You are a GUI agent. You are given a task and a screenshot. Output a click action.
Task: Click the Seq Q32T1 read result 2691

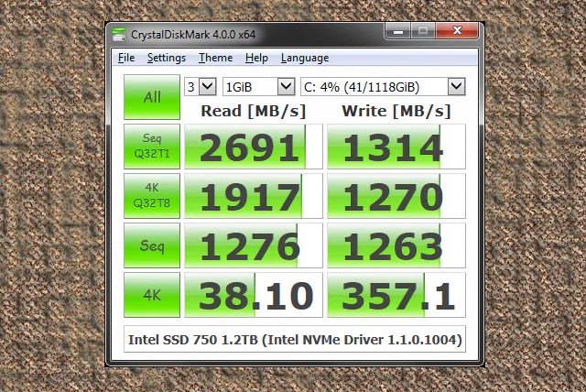254,147
